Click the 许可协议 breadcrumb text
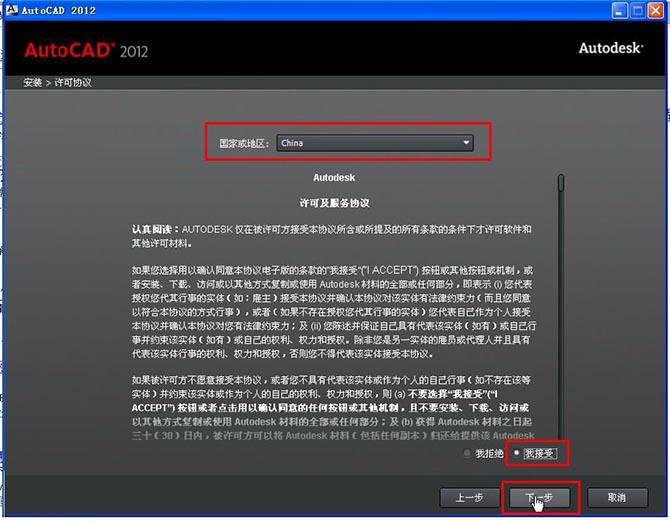Screen dimensions: 670x521 point(73,82)
